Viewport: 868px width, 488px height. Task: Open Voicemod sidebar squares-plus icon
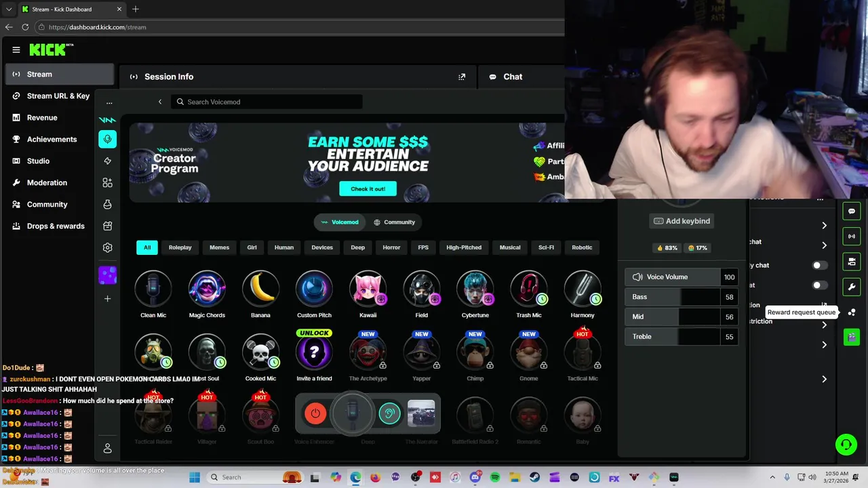click(x=107, y=182)
